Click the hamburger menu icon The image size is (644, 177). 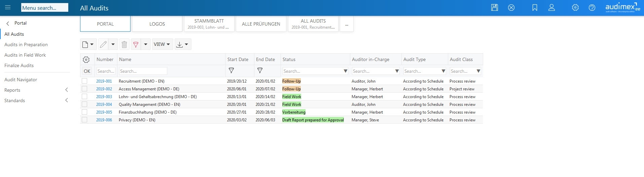point(8,7)
